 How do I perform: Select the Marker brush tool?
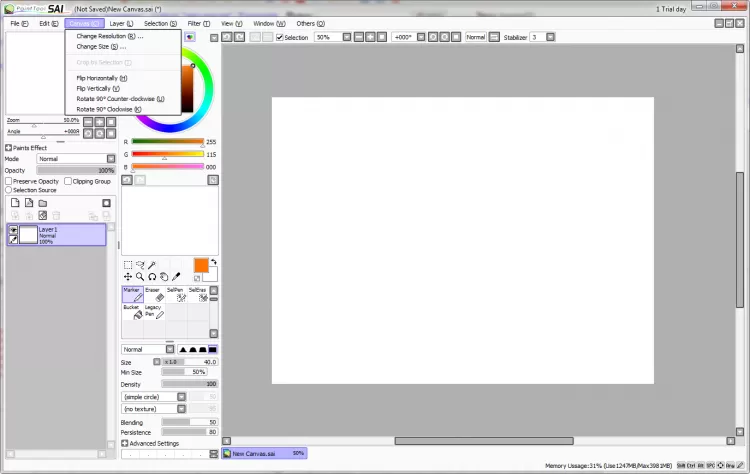coord(132,294)
